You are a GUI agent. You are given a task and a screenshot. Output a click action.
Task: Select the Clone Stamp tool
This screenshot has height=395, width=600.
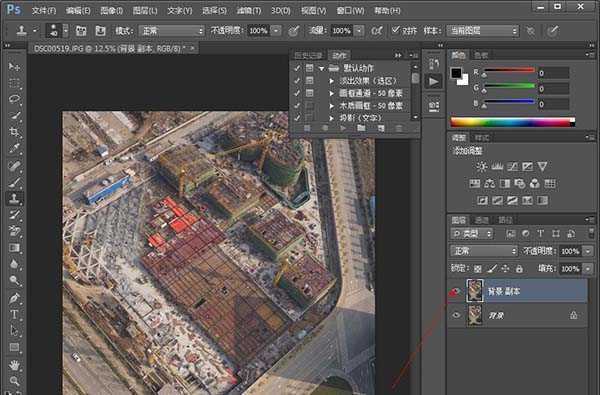pyautogui.click(x=15, y=198)
